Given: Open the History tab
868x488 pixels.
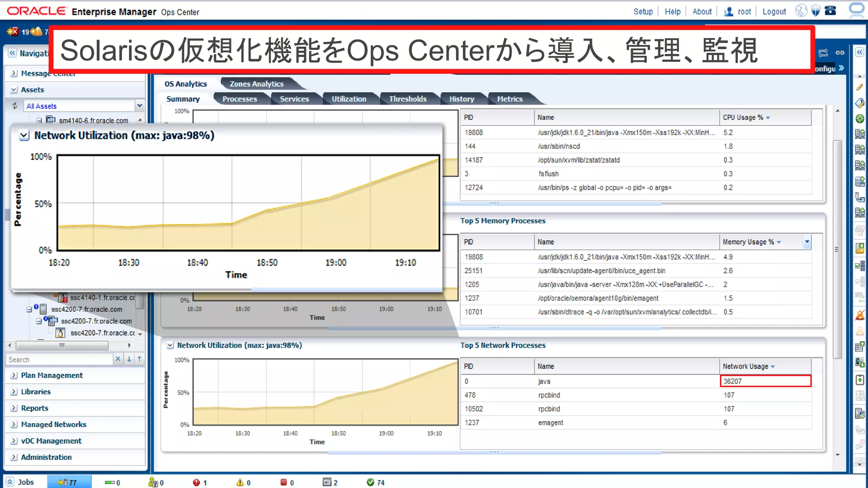Looking at the screenshot, I should (462, 99).
